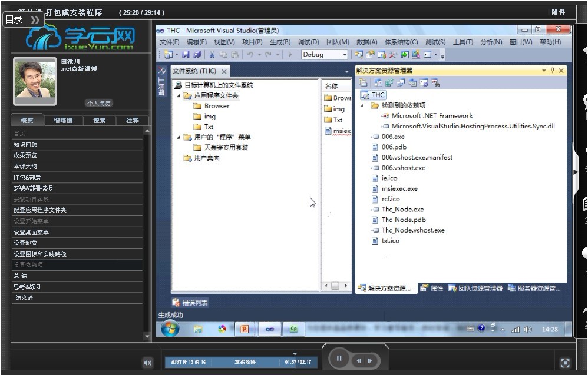Expand the 目录 panel arrows
Viewport: 588px width, 375px height.
35,19
